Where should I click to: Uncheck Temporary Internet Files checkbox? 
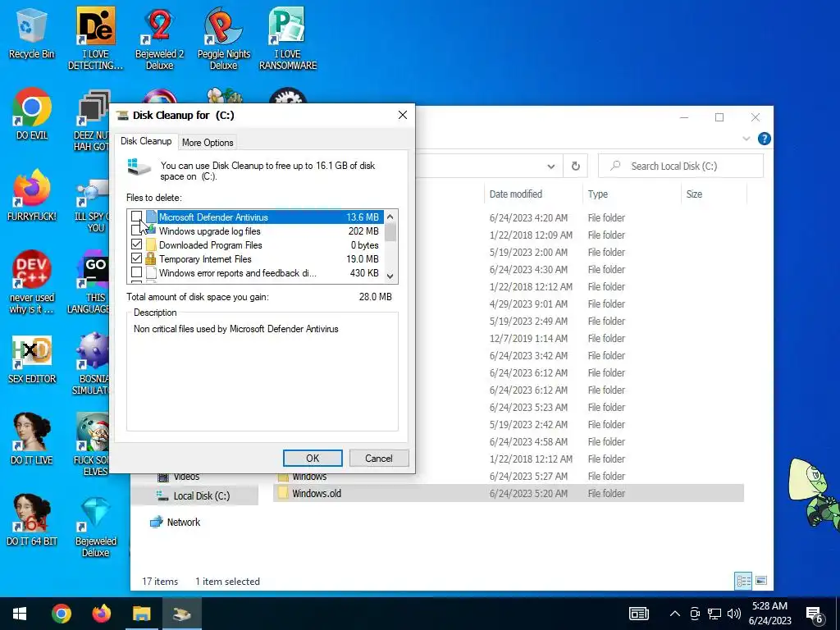click(x=137, y=258)
